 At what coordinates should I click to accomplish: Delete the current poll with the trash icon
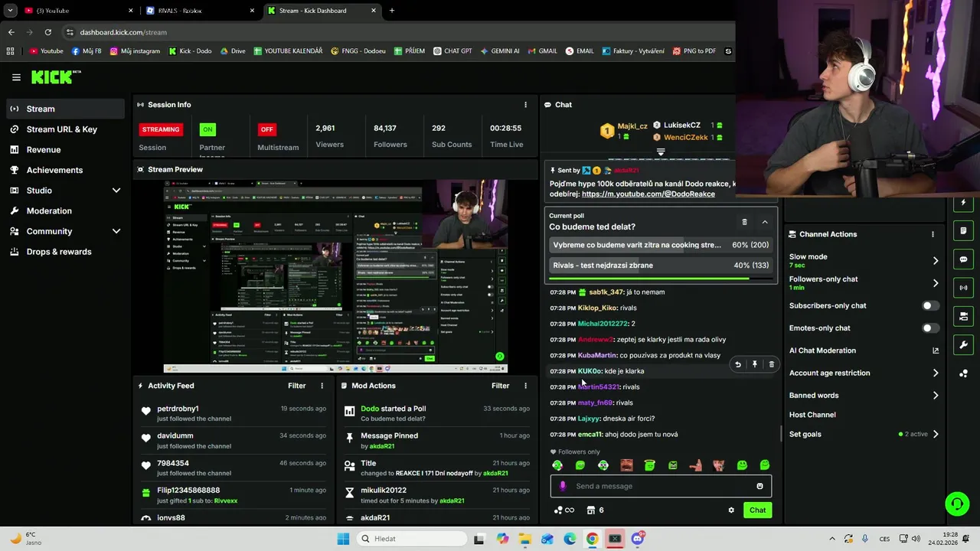(x=744, y=222)
